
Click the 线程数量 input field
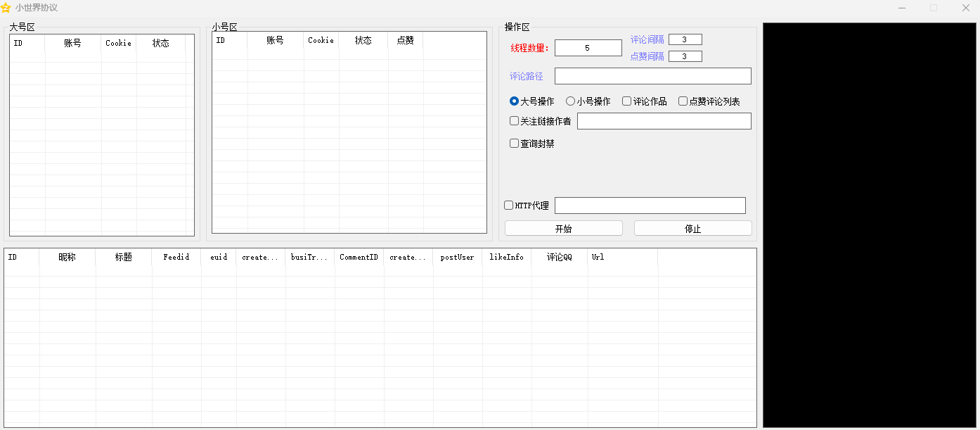point(588,48)
